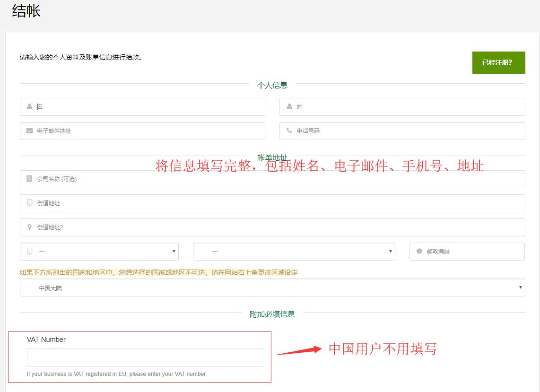
Task: Click the 附加必填信息 section heading
Action: (x=272, y=313)
